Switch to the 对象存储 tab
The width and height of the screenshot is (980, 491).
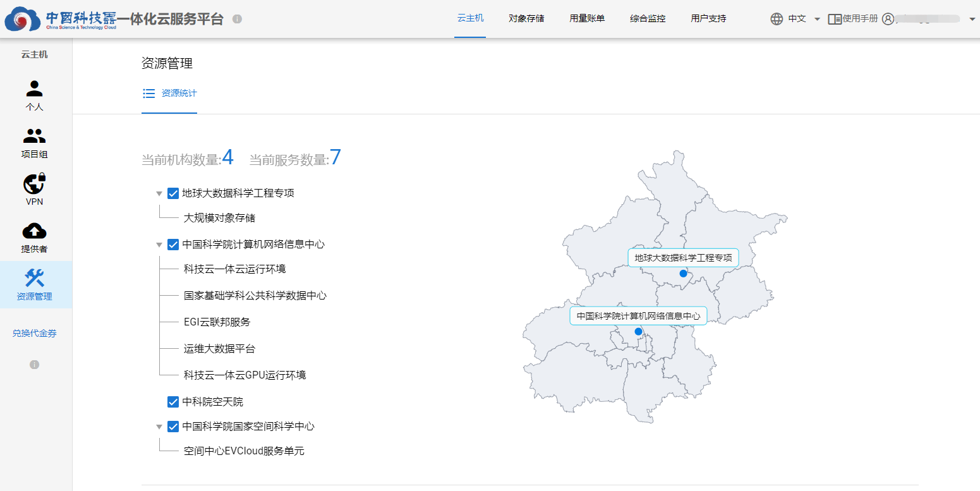[526, 18]
